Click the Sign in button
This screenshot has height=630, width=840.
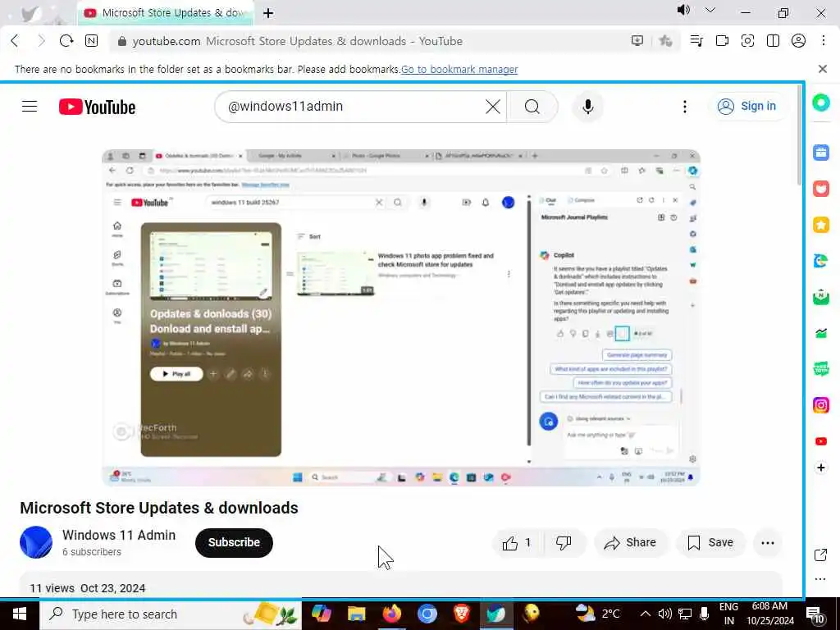(748, 107)
